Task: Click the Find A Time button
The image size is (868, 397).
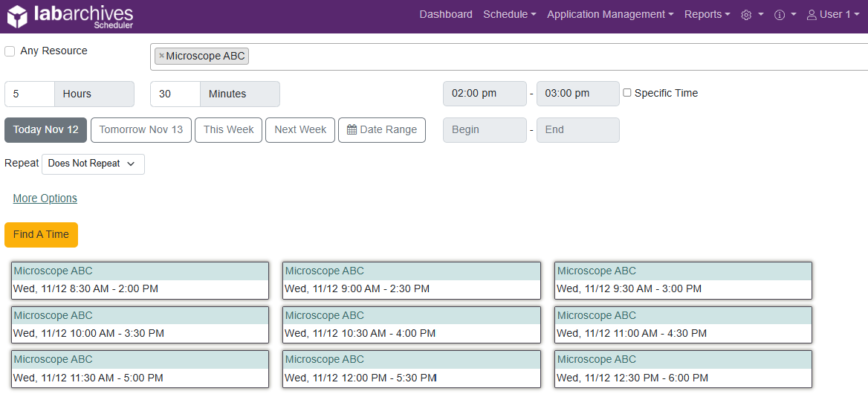Action: pyautogui.click(x=41, y=234)
